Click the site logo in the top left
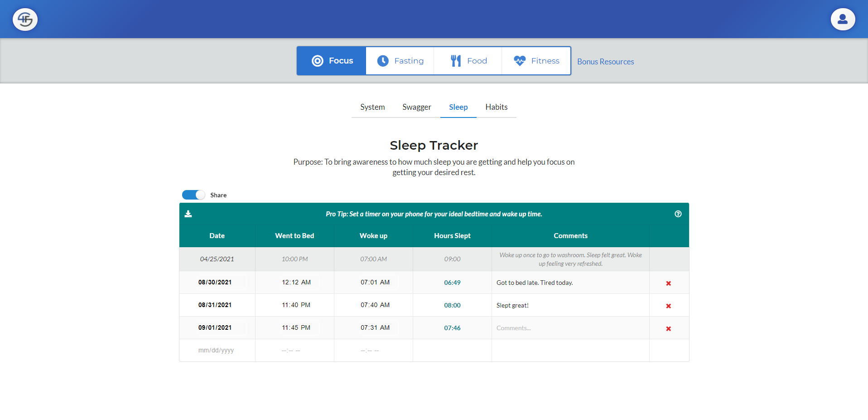 point(25,19)
